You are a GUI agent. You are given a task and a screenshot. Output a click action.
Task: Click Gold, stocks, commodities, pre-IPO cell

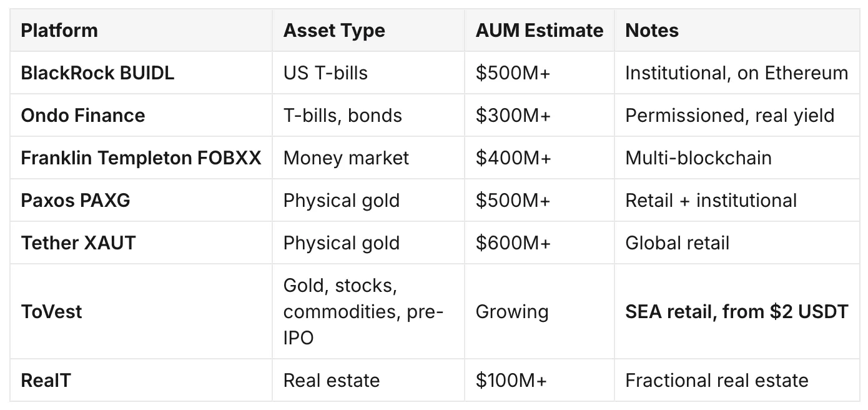[368, 311]
